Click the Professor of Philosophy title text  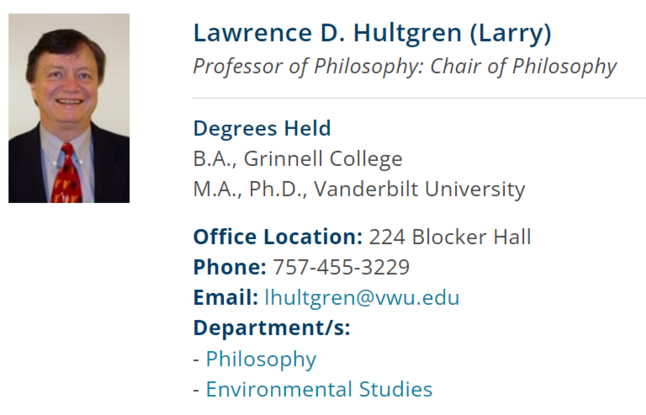click(x=308, y=67)
